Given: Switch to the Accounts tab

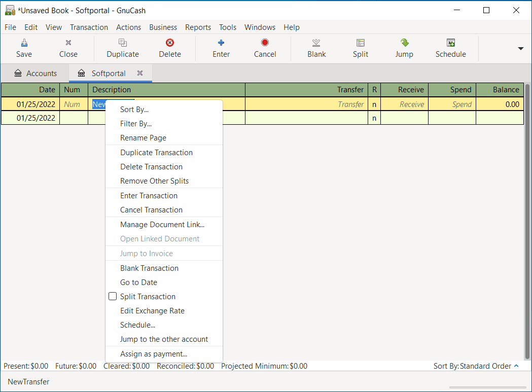Looking at the screenshot, I should pos(36,74).
